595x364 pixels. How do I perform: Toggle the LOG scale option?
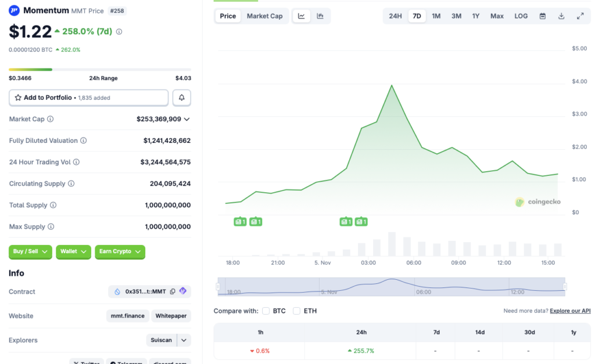click(x=520, y=16)
